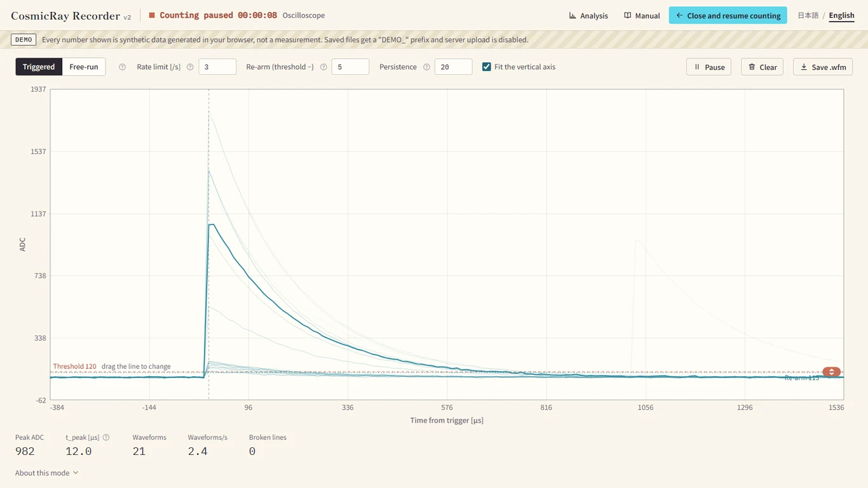
Task: Switch language to English
Action: point(841,15)
